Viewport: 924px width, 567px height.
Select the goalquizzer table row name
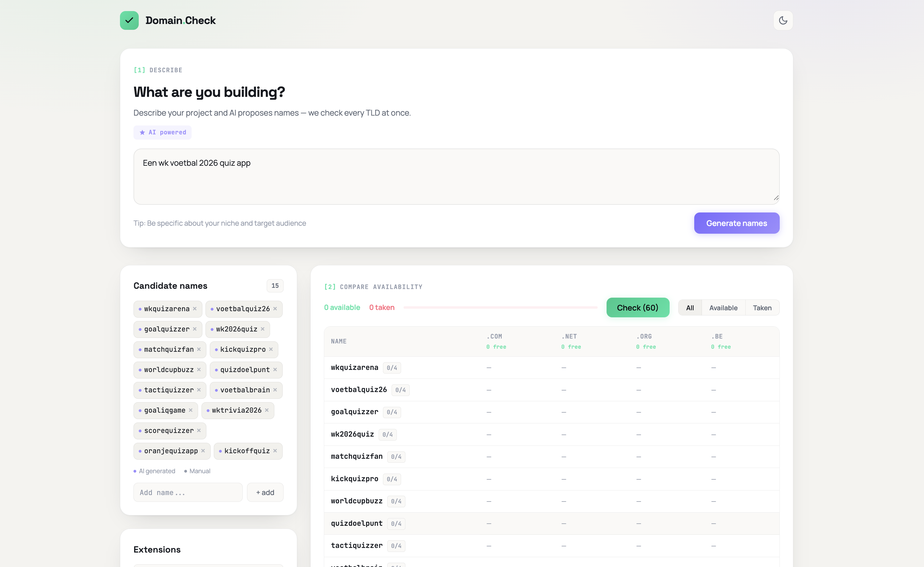[355, 412]
